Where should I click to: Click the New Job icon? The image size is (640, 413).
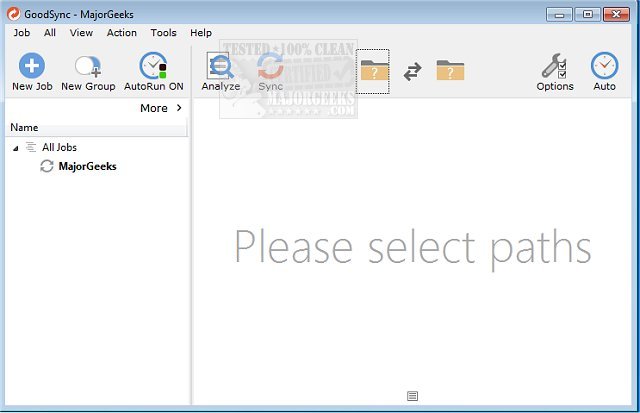point(32,67)
